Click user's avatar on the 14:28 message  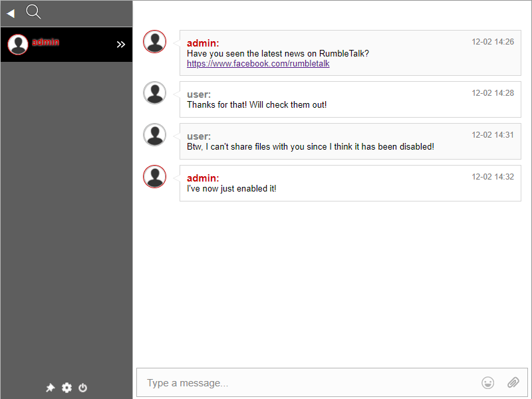155,93
